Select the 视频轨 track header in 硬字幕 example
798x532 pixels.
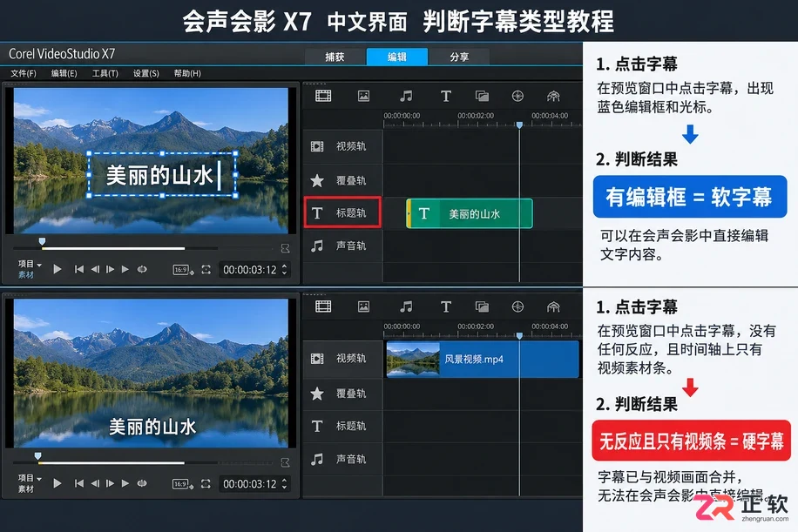click(342, 359)
